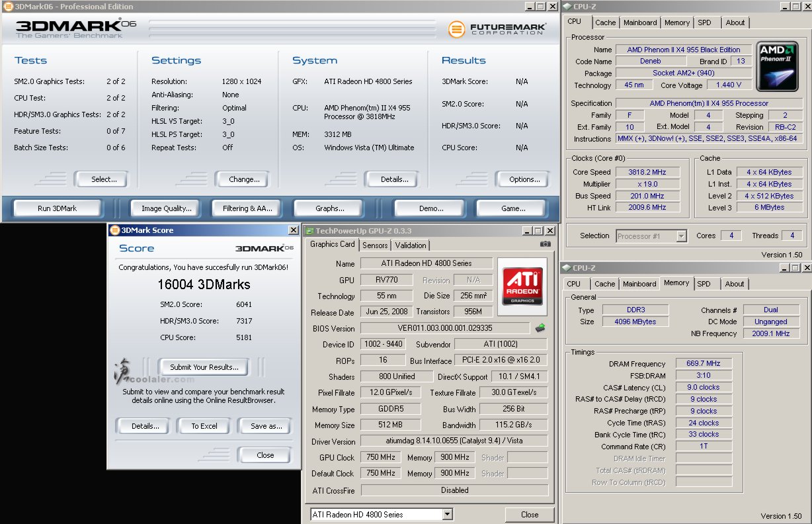Viewport: 812px width, 524px height.
Task: Click the GPU-Z title bar icon
Action: pos(309,231)
